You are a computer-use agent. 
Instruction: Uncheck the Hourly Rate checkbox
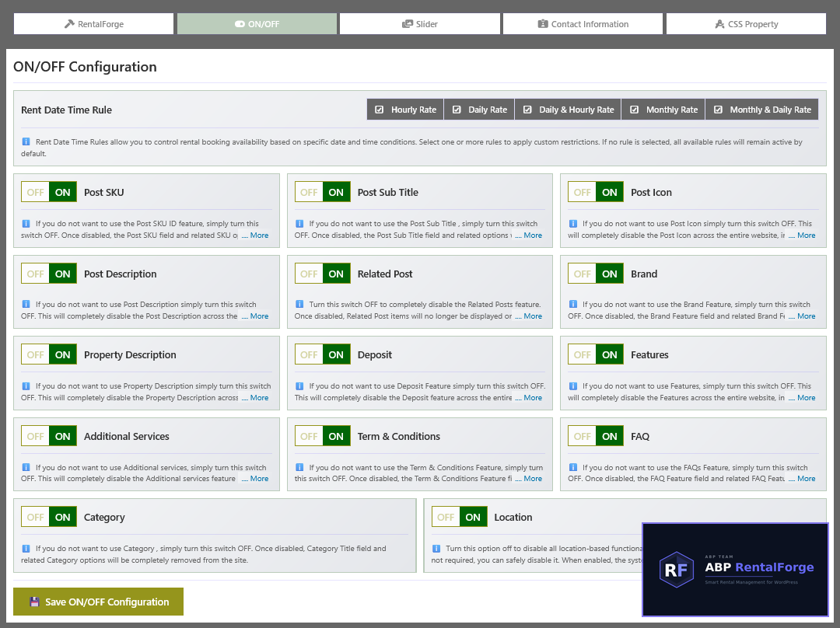point(380,110)
